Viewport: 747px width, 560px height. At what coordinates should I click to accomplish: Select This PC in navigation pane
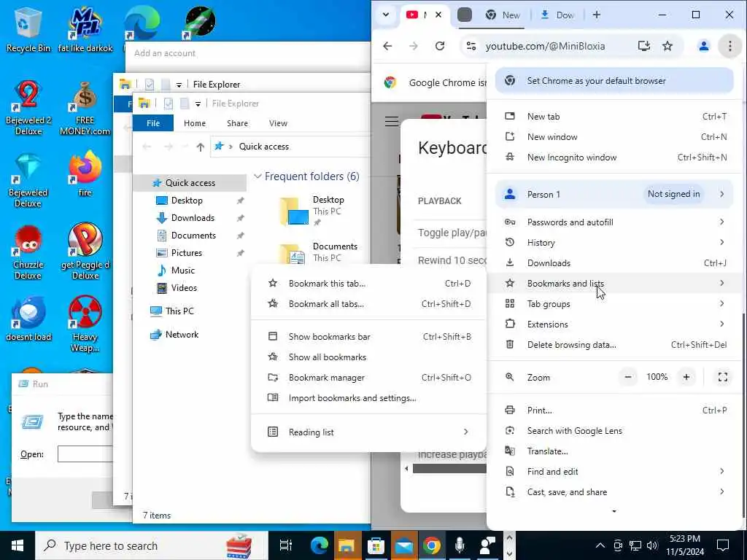179,311
